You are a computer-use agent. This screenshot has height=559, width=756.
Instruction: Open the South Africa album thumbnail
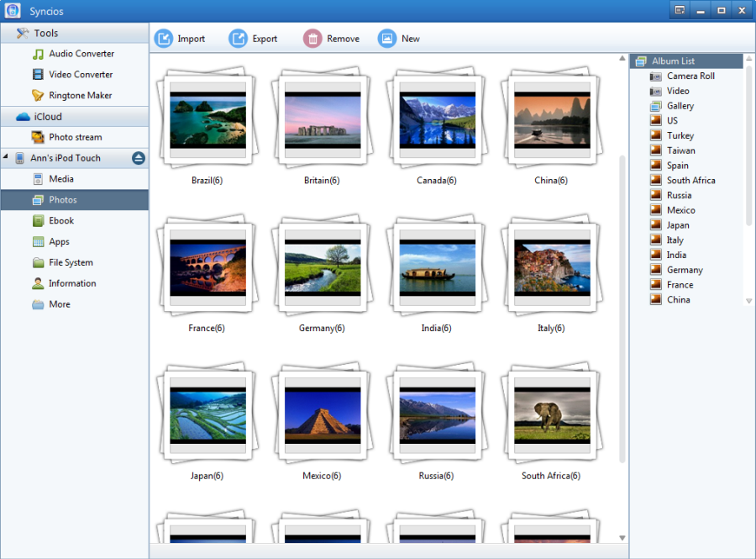[x=552, y=414]
